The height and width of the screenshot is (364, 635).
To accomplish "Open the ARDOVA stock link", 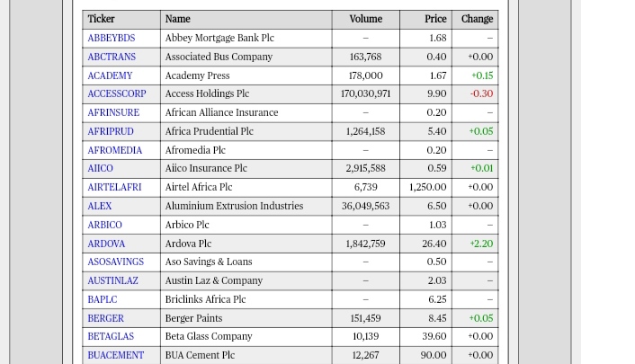I will pos(106,244).
